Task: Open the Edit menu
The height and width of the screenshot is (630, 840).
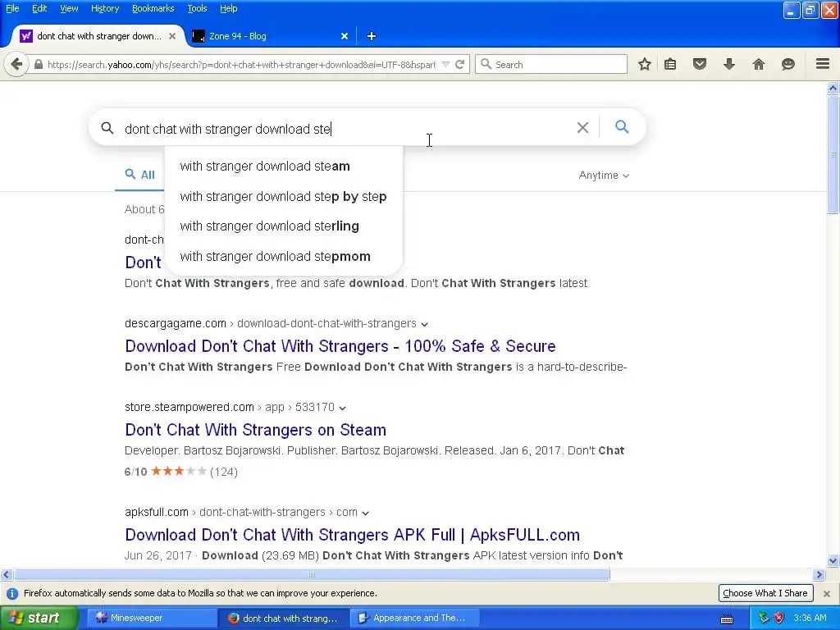Action: 39,8
